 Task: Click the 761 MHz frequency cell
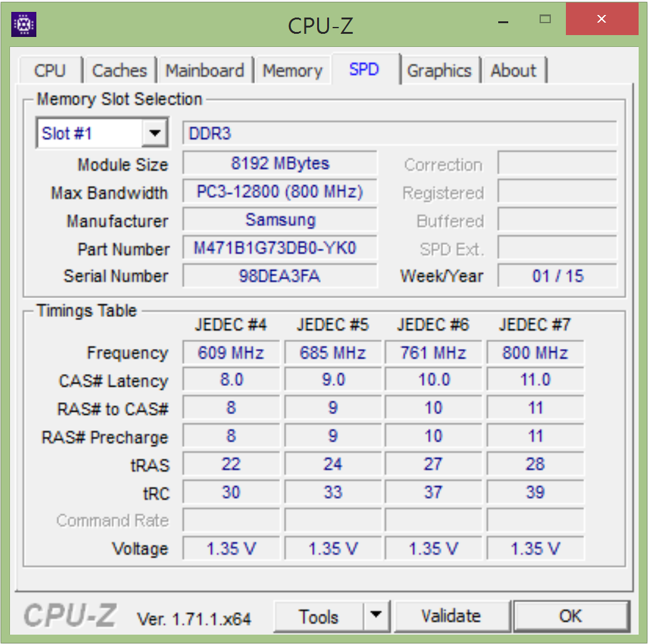tap(434, 353)
